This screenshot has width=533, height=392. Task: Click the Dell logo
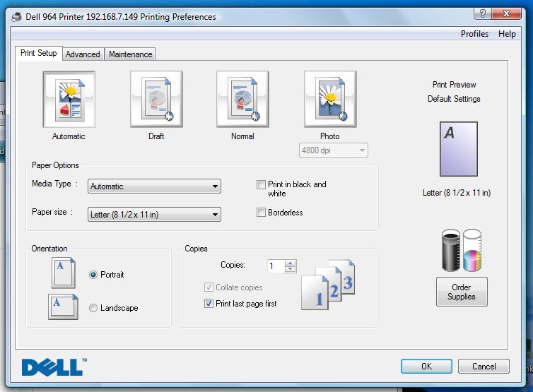pos(54,367)
